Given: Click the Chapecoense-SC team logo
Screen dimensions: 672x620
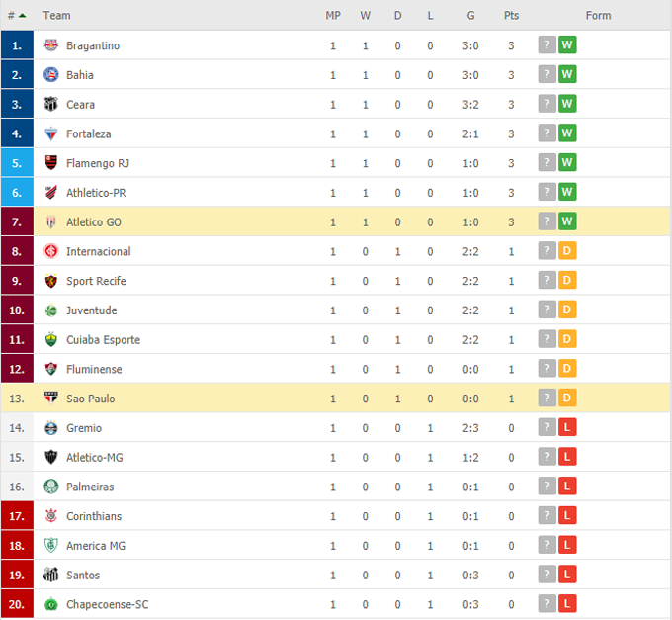Looking at the screenshot, I should pyautogui.click(x=51, y=604).
